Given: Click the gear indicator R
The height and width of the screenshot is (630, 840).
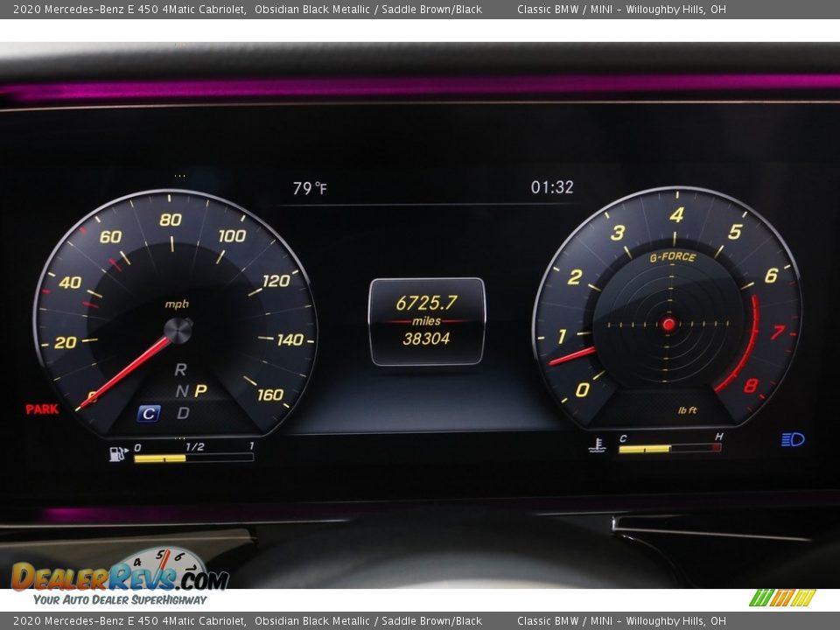Looking at the screenshot, I should [181, 369].
